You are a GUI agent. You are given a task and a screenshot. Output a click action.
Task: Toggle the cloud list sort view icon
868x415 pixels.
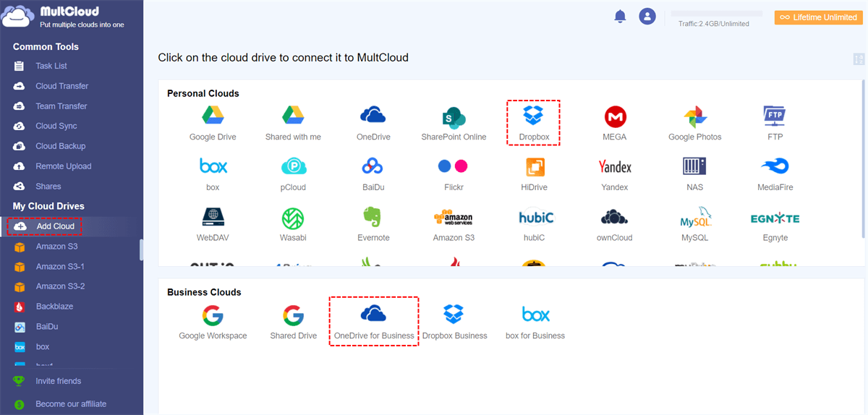click(859, 59)
